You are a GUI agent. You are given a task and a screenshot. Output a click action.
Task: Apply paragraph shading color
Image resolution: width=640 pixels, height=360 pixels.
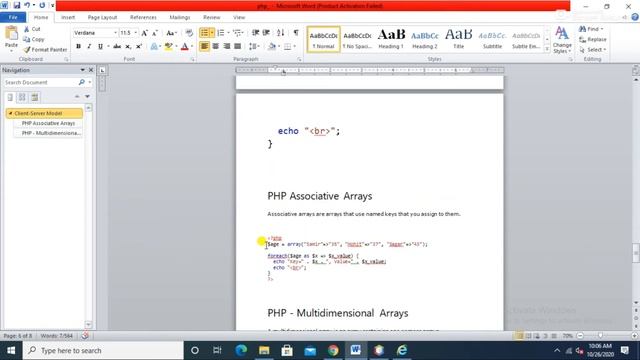(x=271, y=47)
